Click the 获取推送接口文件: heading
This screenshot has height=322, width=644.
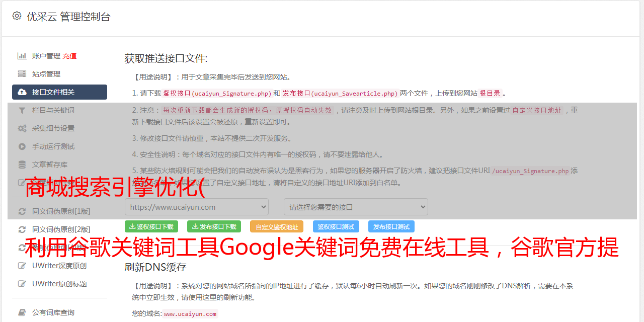tap(166, 58)
